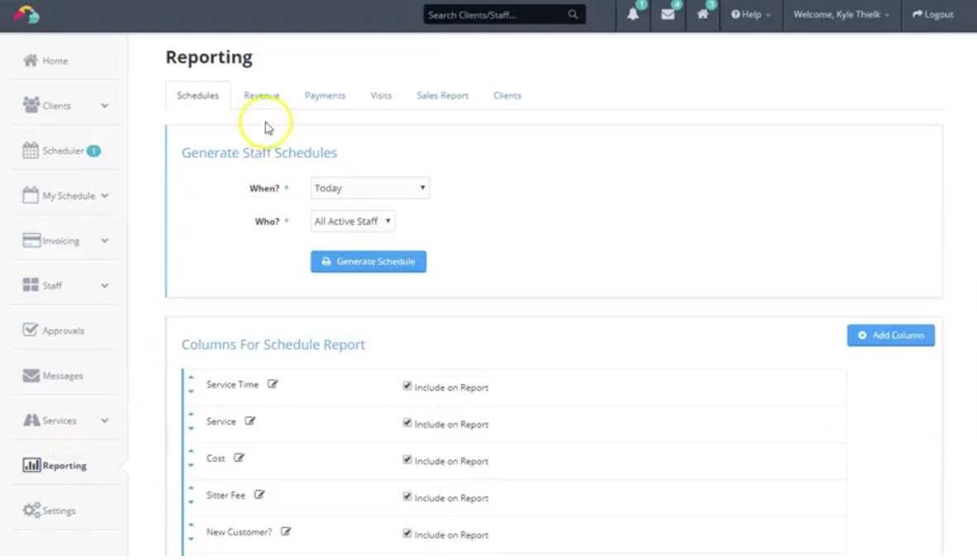977x560 pixels.
Task: Edit the New Customer? column name
Action: pyautogui.click(x=285, y=531)
